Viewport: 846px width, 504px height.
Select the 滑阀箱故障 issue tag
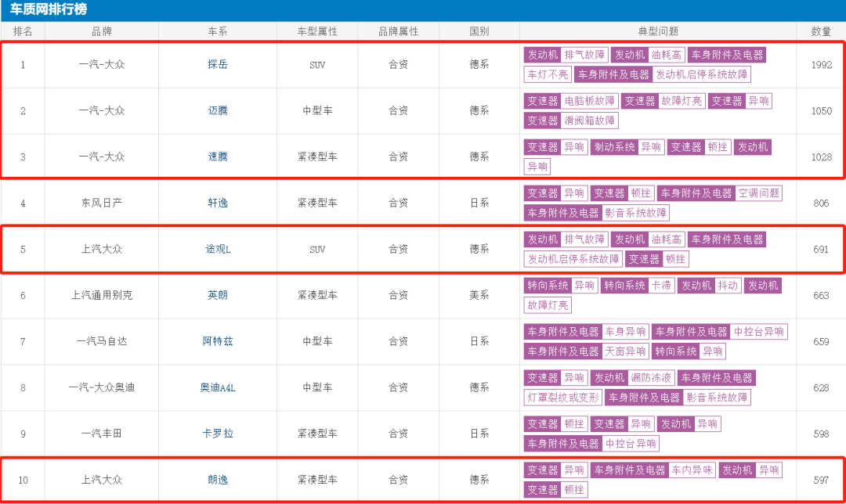(590, 121)
